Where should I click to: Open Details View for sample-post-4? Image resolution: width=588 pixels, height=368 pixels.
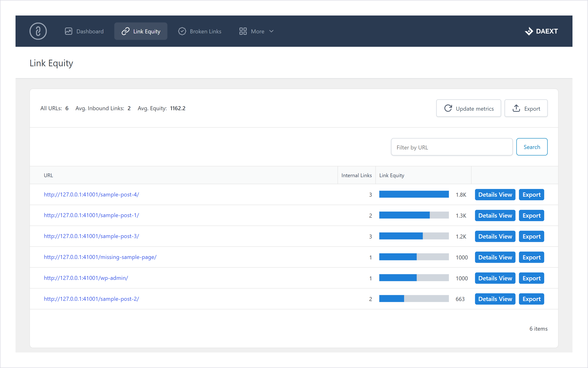pos(495,195)
